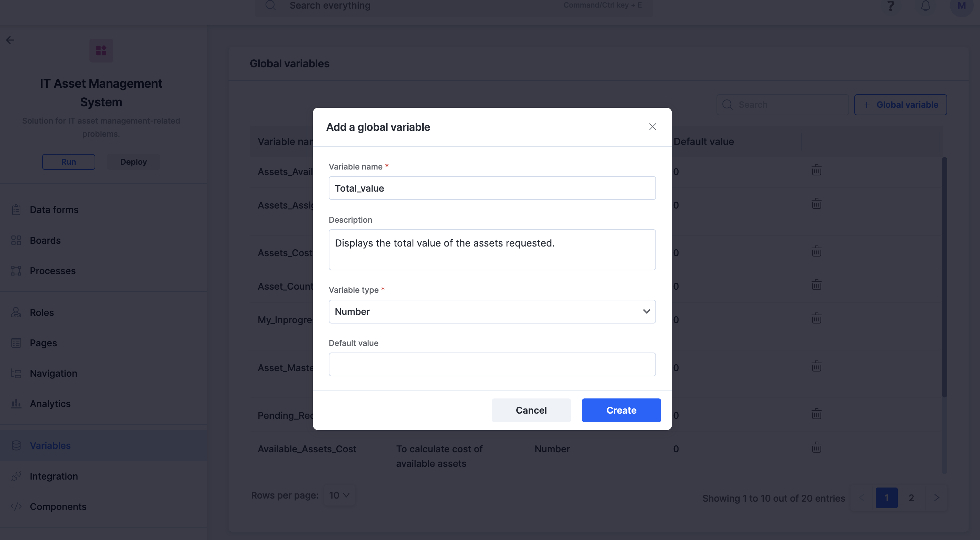Open the user avatar M icon
Screen dimensions: 980x540
(x=961, y=6)
